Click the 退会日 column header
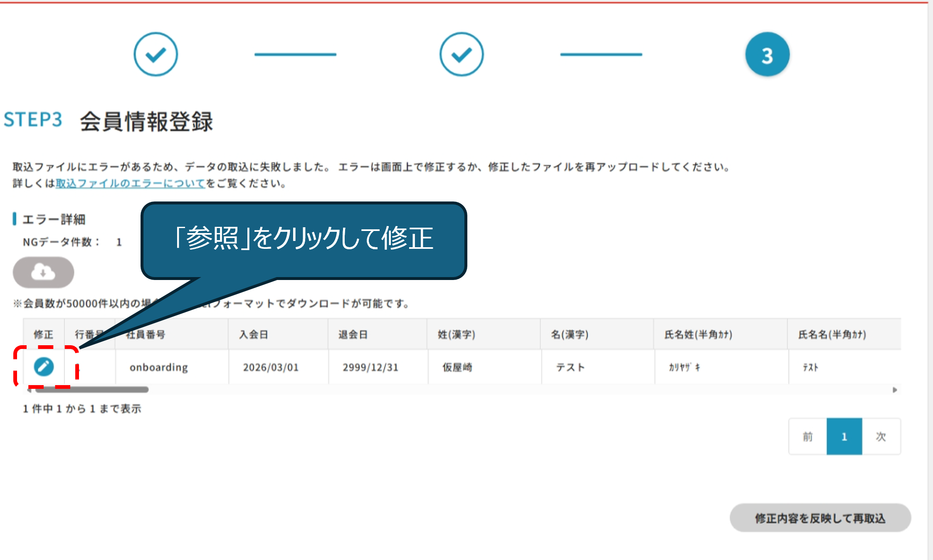933x560 pixels. (353, 334)
